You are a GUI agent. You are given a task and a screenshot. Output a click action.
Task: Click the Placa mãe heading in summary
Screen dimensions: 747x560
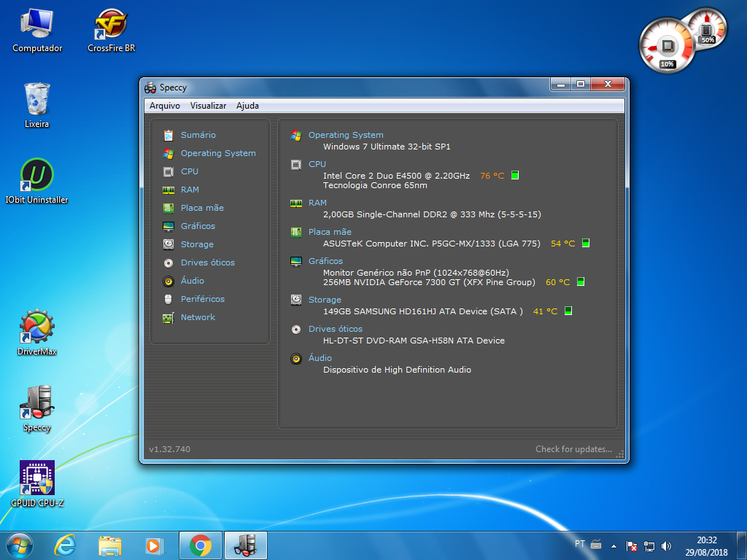[330, 232]
